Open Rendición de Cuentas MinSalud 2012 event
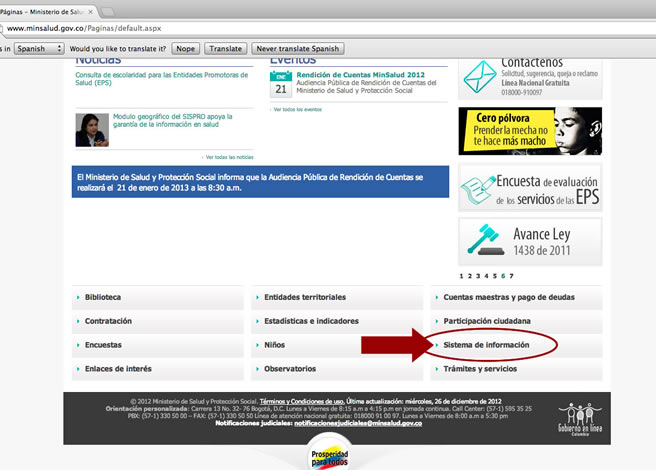656x470 pixels. coord(360,75)
